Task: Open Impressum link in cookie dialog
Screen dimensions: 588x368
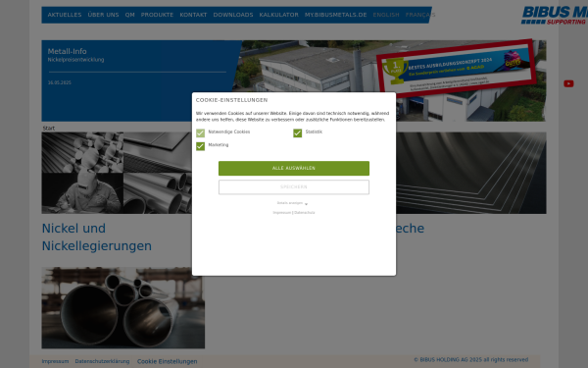Action: pos(282,213)
